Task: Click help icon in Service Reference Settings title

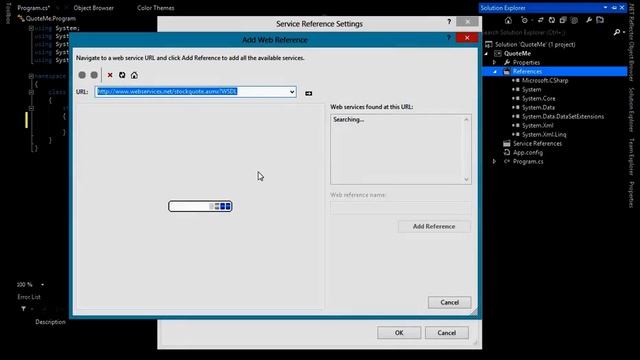Action: [449, 22]
